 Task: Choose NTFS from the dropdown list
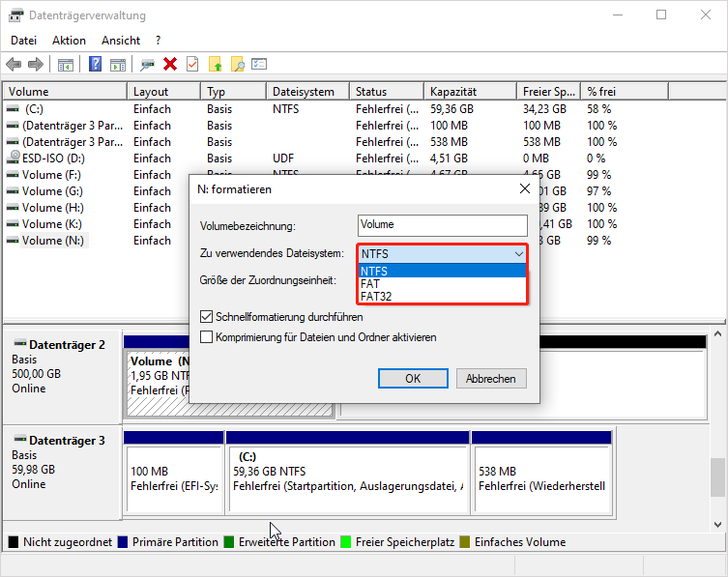click(442, 271)
